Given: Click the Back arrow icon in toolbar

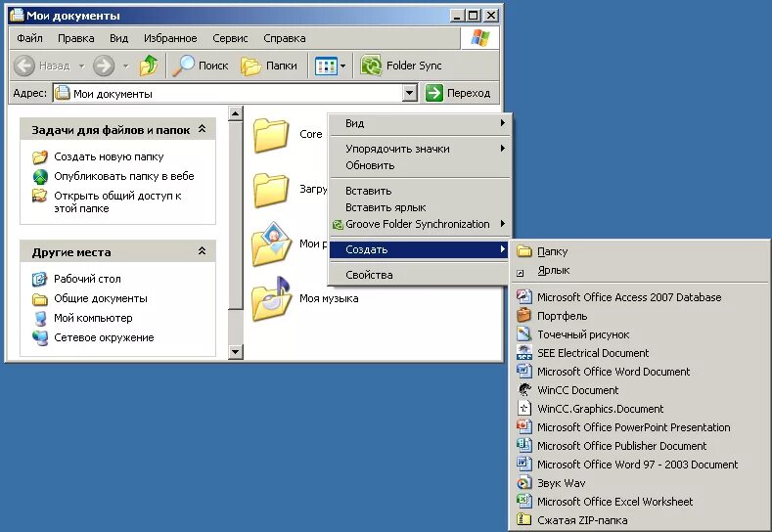Looking at the screenshot, I should [24, 66].
